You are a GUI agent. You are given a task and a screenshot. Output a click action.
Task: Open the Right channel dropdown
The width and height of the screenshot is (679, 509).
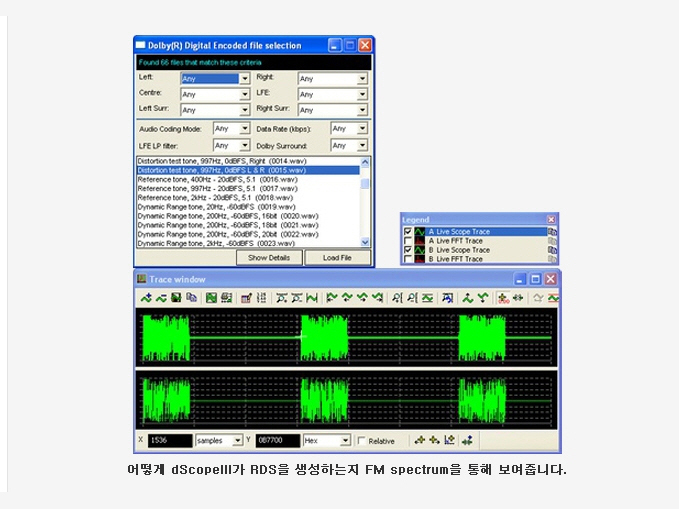coord(362,78)
